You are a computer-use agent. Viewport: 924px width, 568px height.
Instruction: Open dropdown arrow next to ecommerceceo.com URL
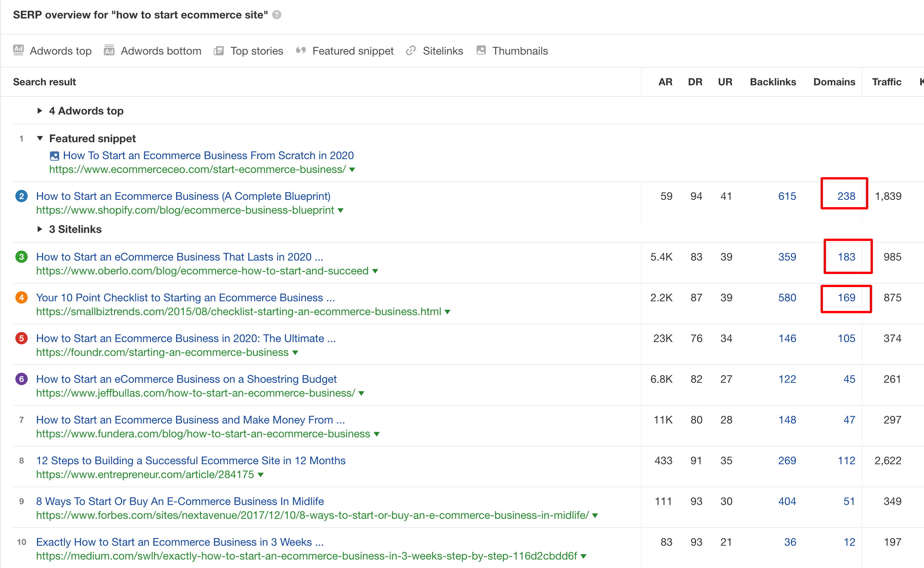pyautogui.click(x=352, y=170)
